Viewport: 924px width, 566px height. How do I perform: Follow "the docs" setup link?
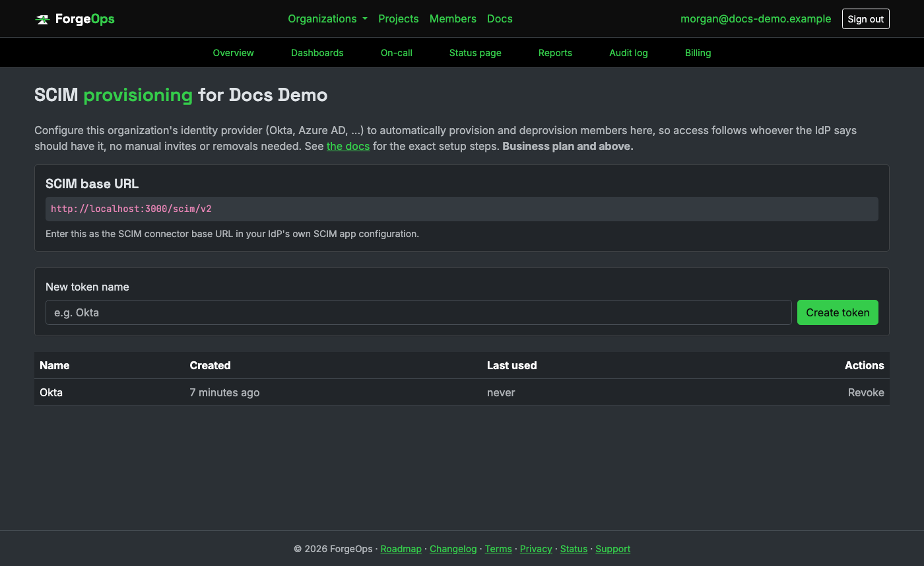coord(348,146)
